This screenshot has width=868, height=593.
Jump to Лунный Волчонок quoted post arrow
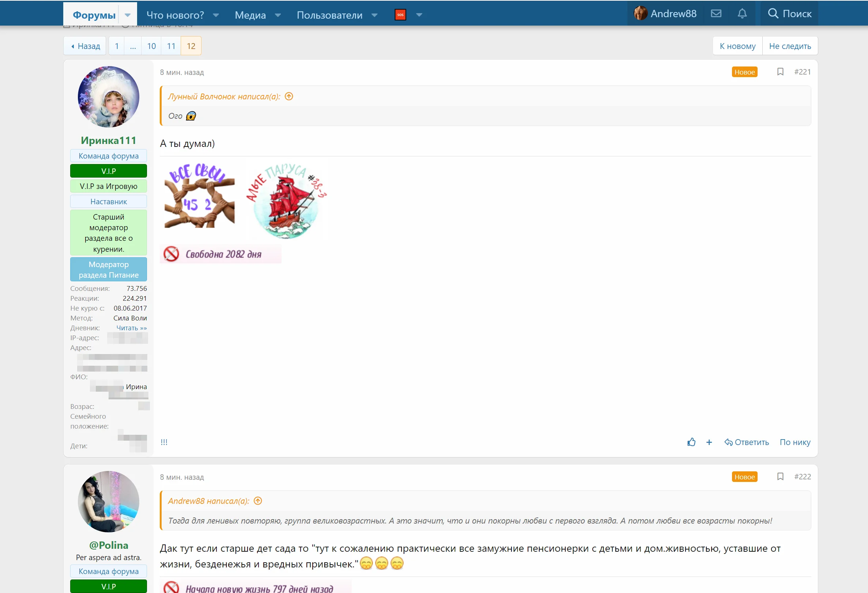289,97
